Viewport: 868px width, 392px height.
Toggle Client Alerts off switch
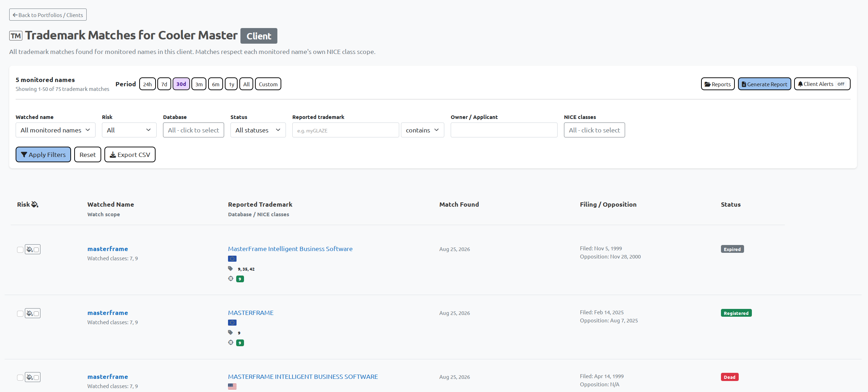point(822,84)
